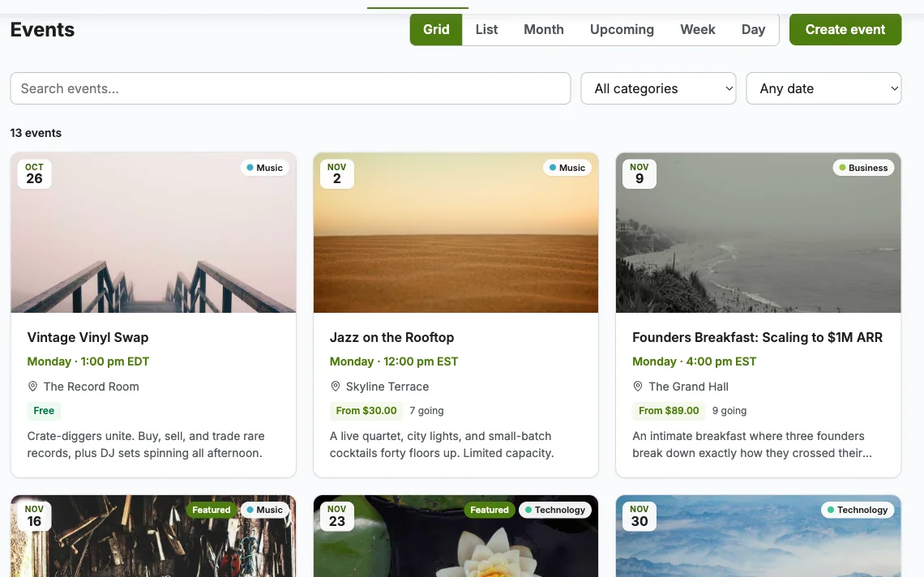Switch to List view
This screenshot has width=924, height=577.
(487, 29)
